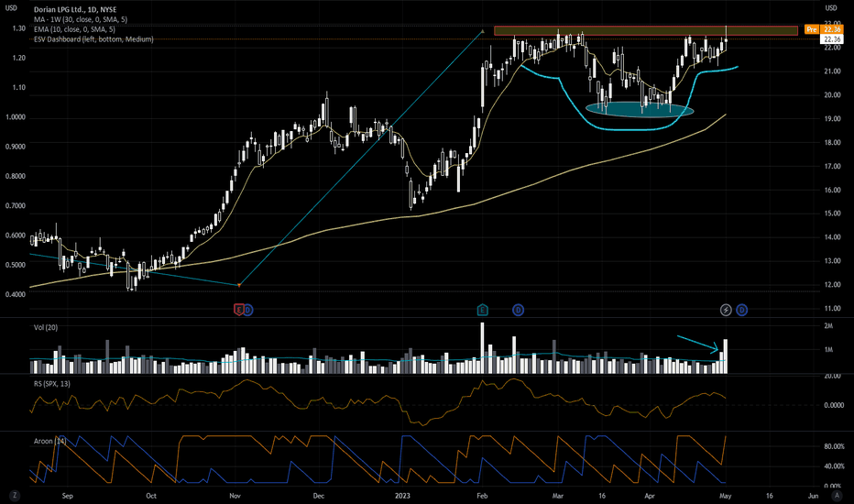Toggle the auto scale A button
This screenshot has height=504, width=854.
point(837,495)
